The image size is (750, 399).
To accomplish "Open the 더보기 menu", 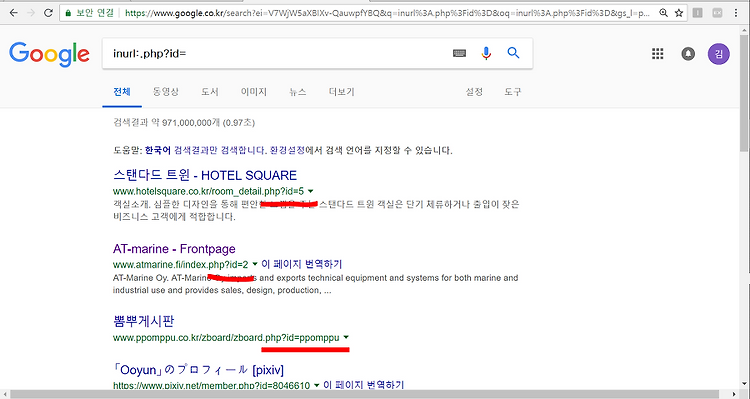I will (x=342, y=92).
